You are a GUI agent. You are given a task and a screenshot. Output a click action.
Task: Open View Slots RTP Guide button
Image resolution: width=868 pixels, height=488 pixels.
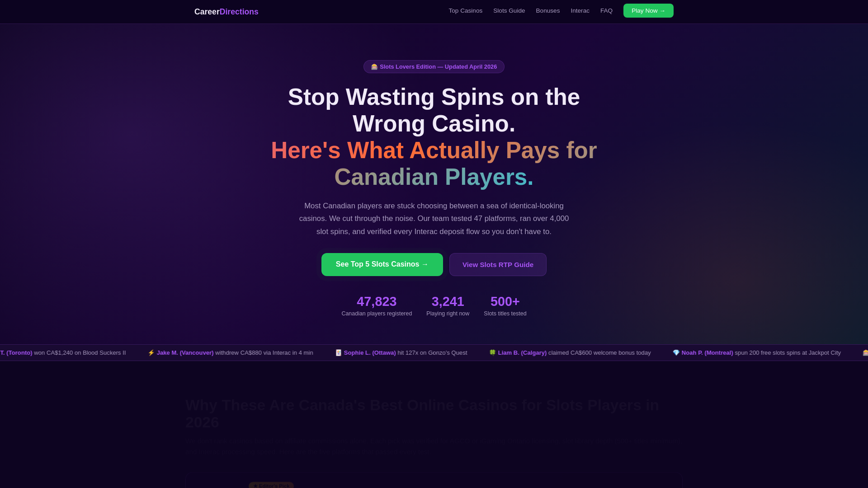pyautogui.click(x=498, y=264)
